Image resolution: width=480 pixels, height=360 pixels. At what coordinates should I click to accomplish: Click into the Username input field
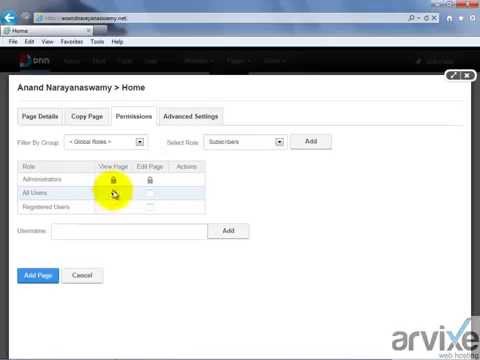[x=129, y=231]
